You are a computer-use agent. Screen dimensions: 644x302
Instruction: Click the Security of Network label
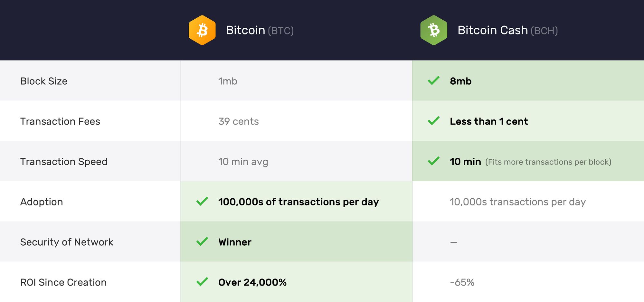point(67,242)
